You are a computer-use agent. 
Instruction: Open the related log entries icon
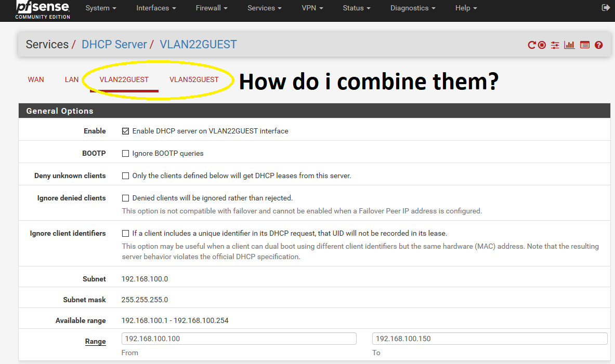pyautogui.click(x=584, y=45)
